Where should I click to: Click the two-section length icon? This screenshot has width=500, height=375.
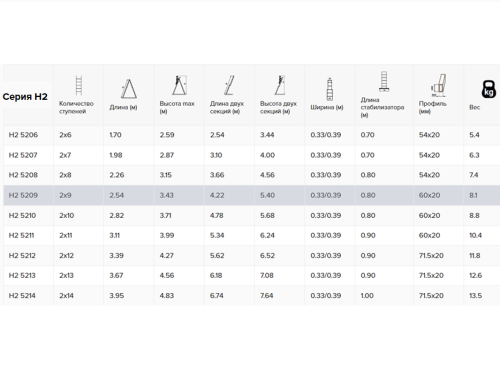pyautogui.click(x=229, y=85)
